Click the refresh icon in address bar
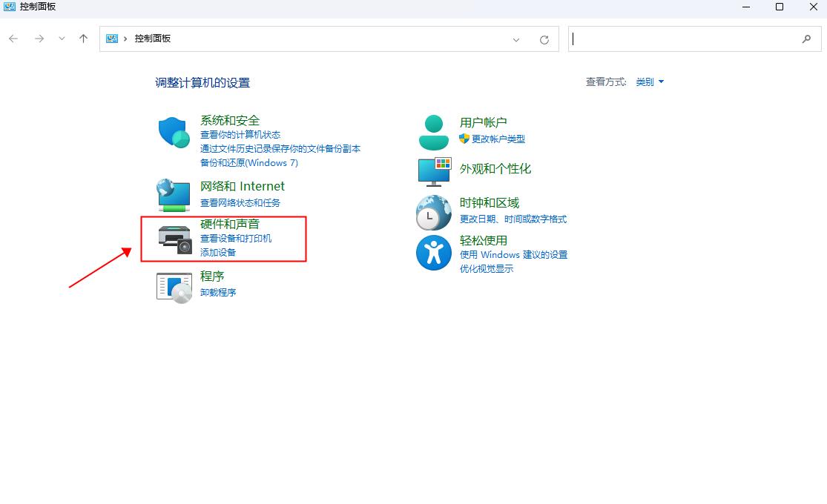The width and height of the screenshot is (827, 504). pyautogui.click(x=545, y=39)
